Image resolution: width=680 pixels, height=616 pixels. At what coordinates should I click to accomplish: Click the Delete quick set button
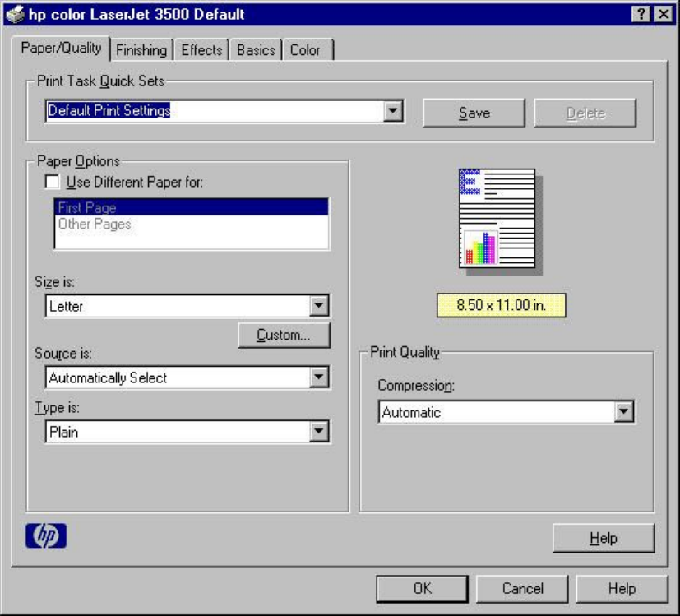pyautogui.click(x=585, y=113)
